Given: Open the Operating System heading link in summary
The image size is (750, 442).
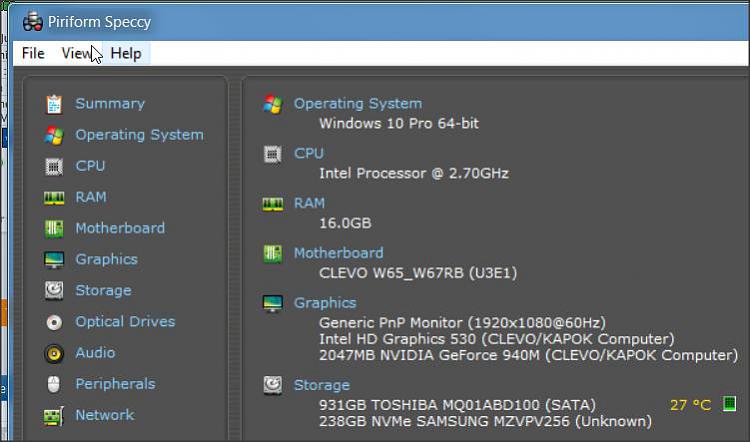Looking at the screenshot, I should (358, 103).
